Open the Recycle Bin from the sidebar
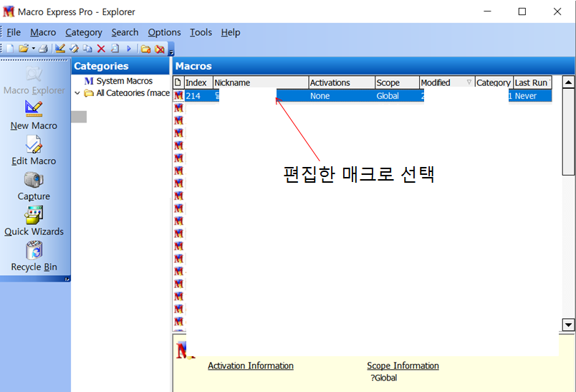 coord(34,256)
